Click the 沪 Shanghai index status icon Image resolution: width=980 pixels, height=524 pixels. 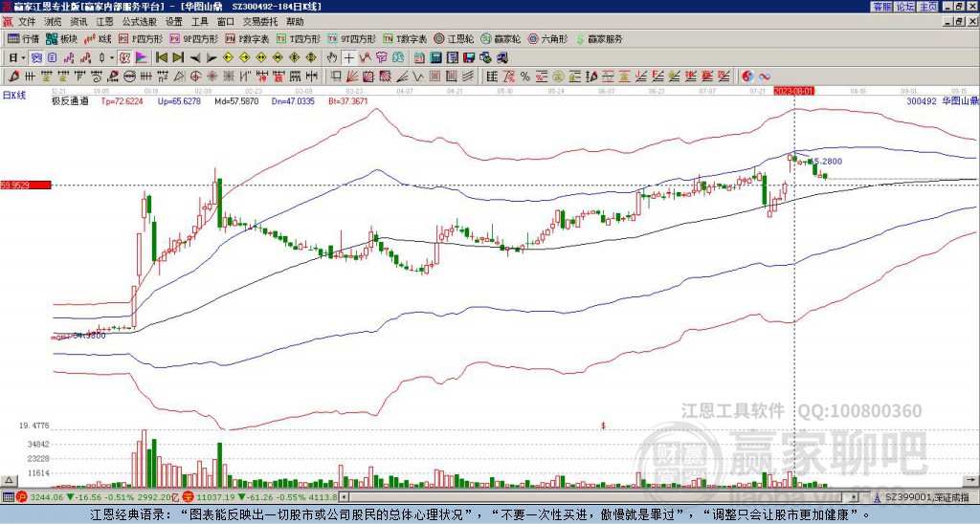[22, 497]
